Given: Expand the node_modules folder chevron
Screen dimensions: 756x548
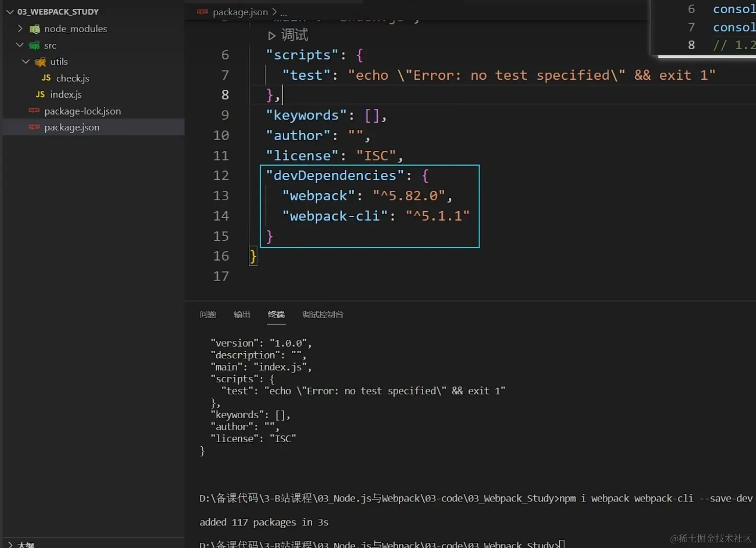Looking at the screenshot, I should point(20,29).
